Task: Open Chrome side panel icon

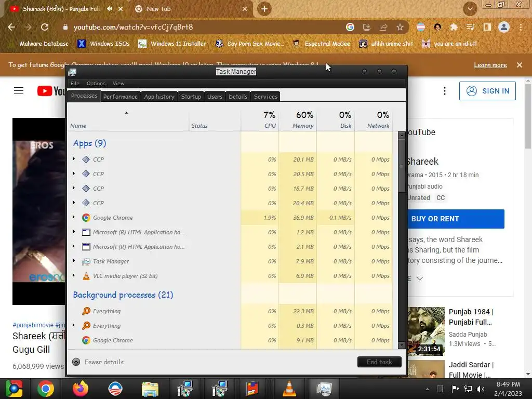Action: (x=487, y=27)
